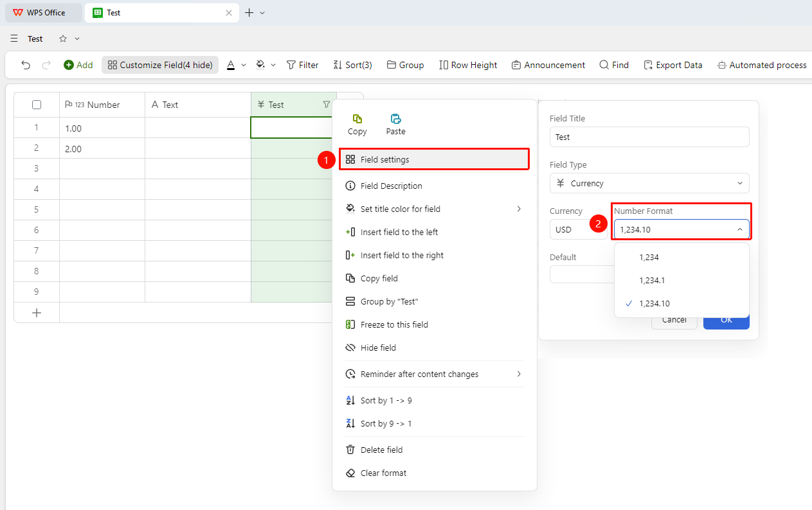Open a new tab with plus icon

pos(249,13)
